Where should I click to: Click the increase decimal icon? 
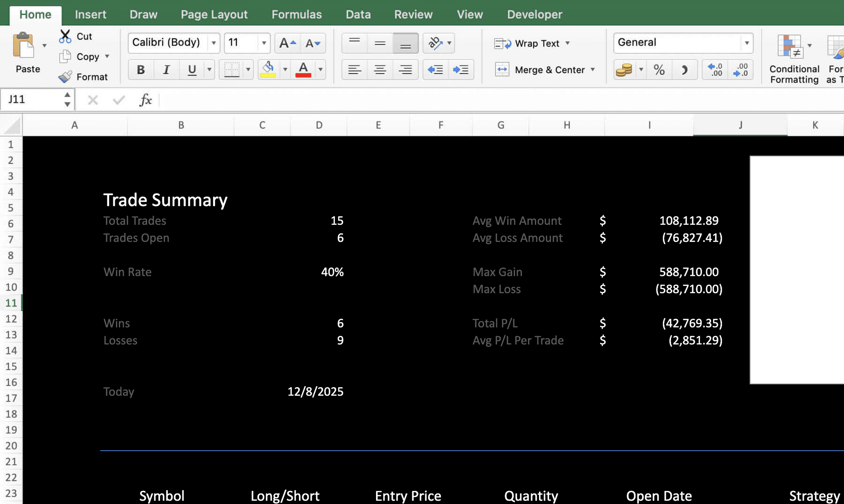pos(715,70)
